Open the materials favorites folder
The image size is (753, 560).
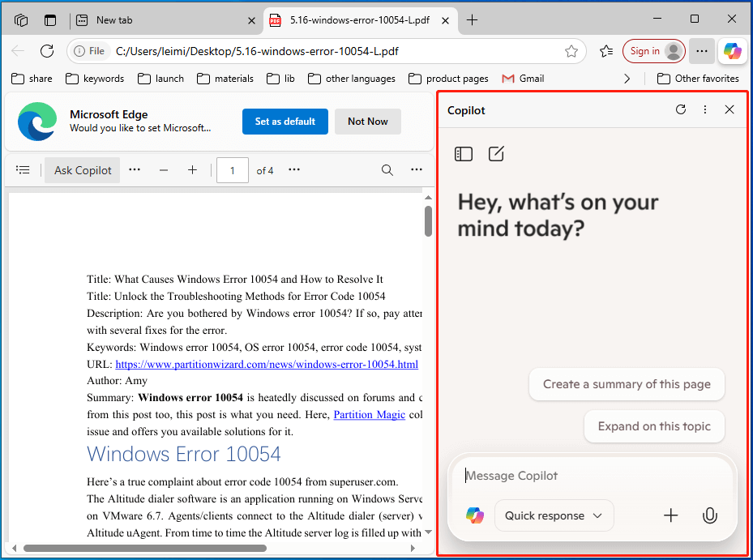(225, 79)
